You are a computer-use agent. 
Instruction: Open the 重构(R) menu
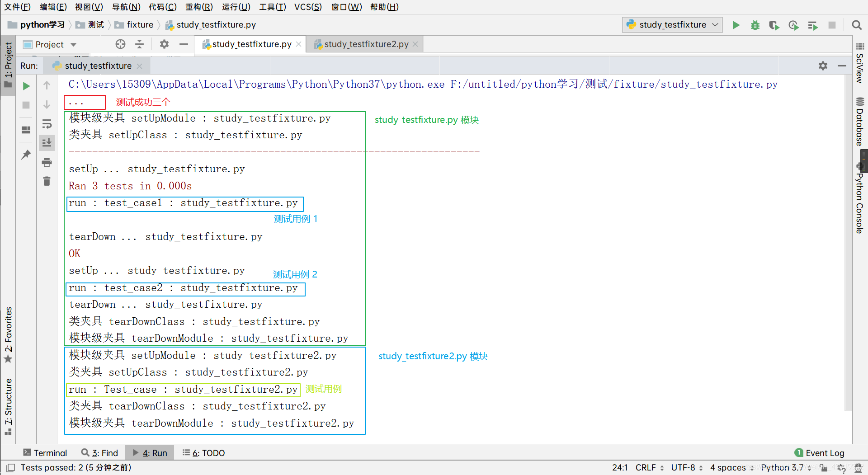click(199, 7)
